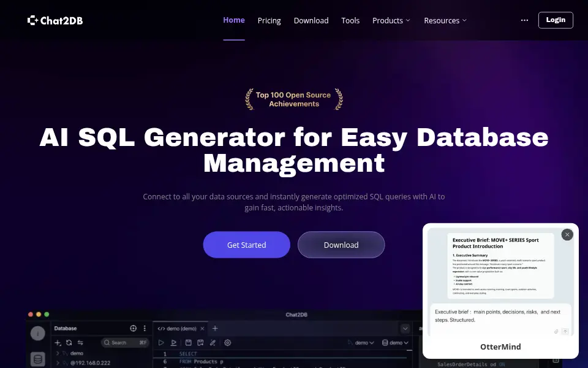Click the Top 100 Open Source Achievements badge

294,99
